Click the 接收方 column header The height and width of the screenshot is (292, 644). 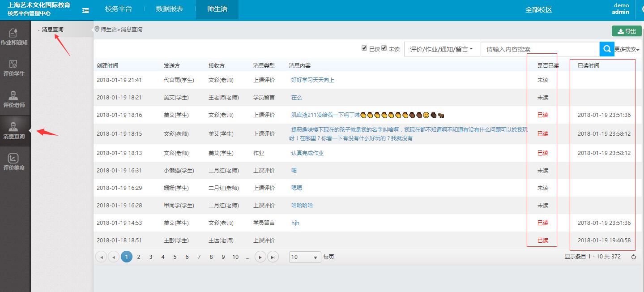pos(217,66)
